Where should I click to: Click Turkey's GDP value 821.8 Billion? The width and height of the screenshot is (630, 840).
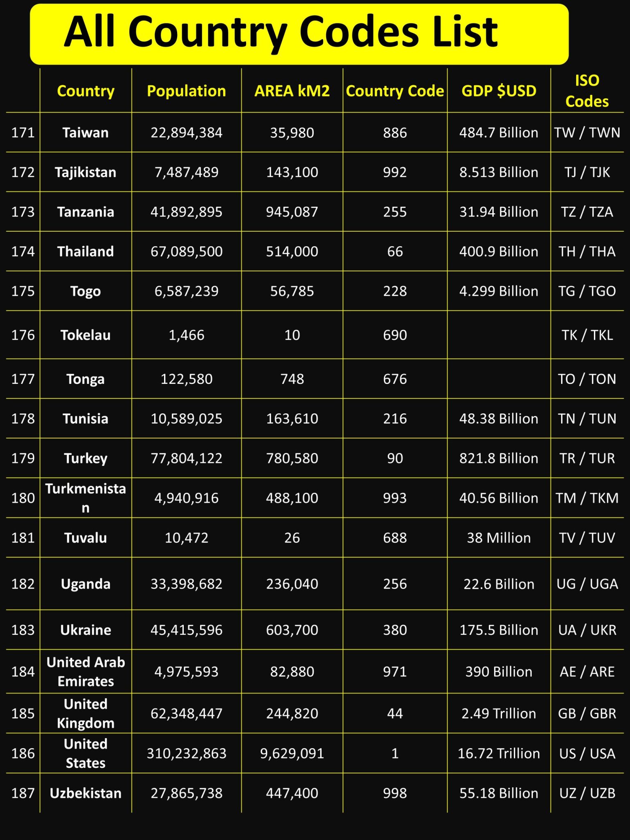pyautogui.click(x=499, y=458)
